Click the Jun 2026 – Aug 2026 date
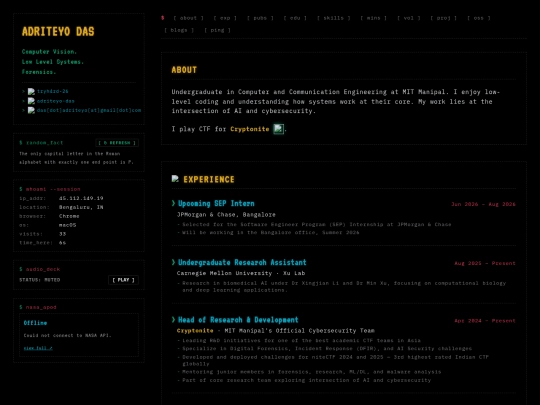 tap(483, 204)
